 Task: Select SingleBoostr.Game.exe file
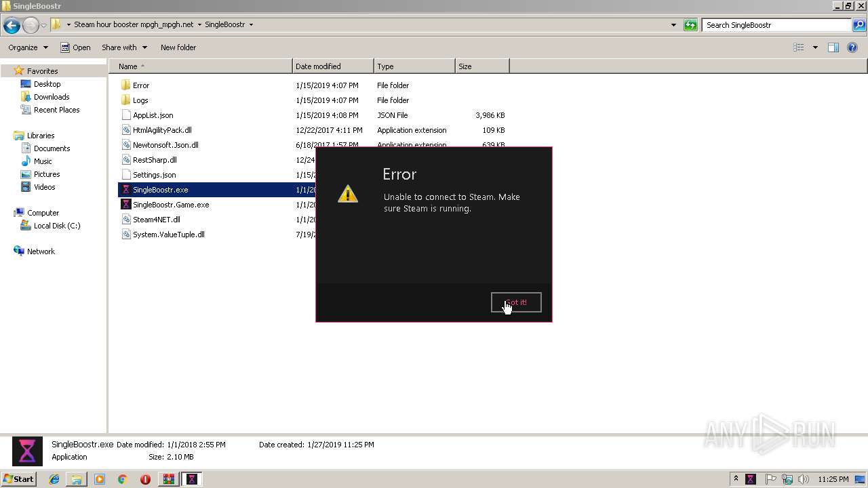pyautogui.click(x=171, y=205)
